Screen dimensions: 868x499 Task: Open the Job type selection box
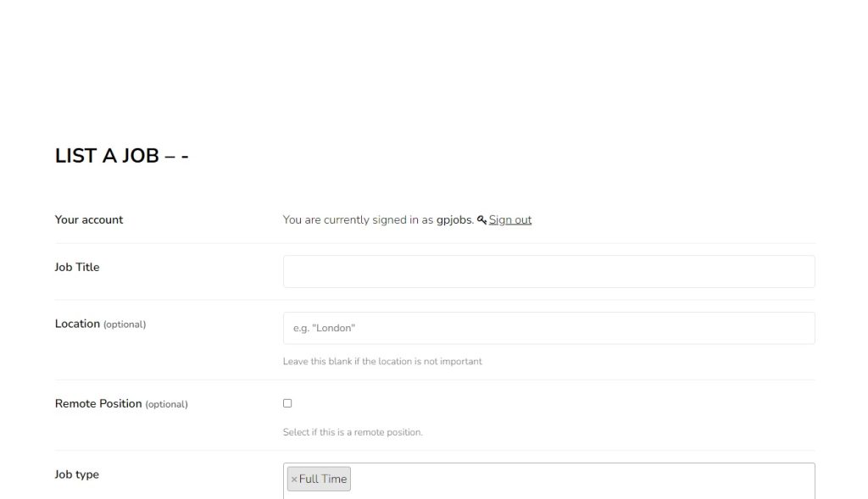click(576, 480)
